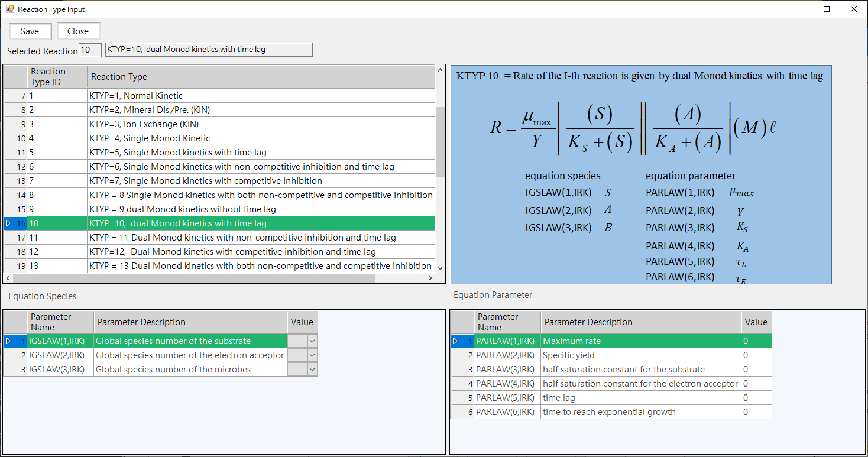Click the selected reaction description field
868x457 pixels.
click(x=209, y=50)
